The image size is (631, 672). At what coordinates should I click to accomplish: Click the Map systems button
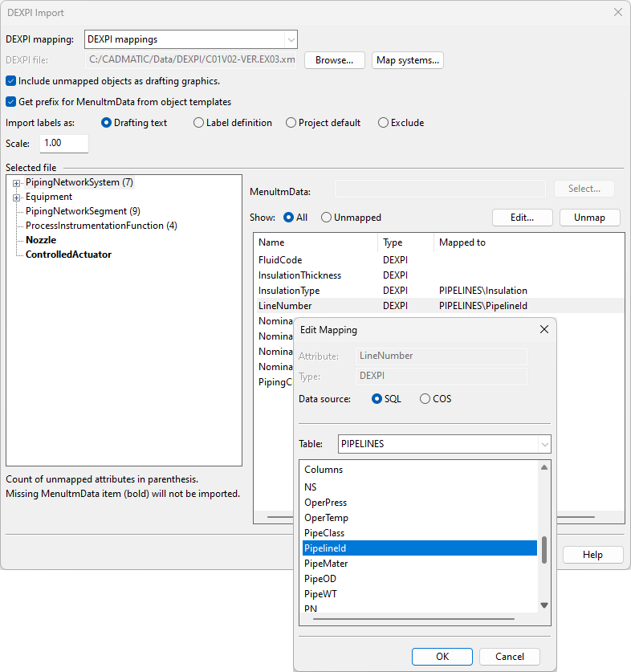click(x=408, y=60)
